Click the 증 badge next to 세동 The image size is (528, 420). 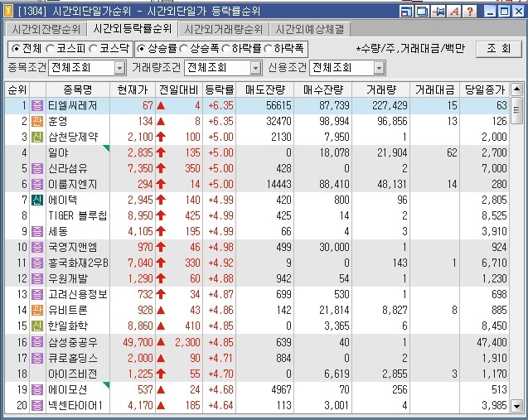pyautogui.click(x=37, y=231)
